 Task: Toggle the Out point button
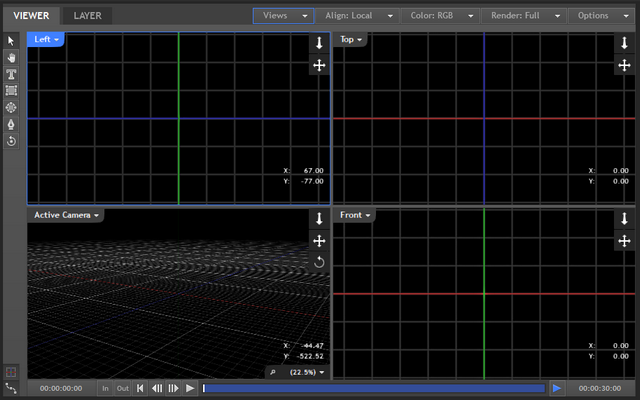click(x=123, y=388)
